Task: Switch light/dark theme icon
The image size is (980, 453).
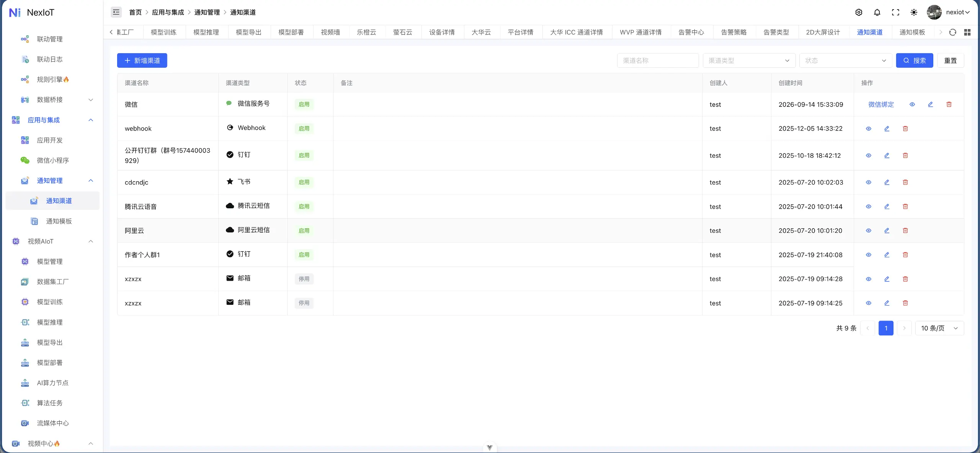Action: pos(914,12)
